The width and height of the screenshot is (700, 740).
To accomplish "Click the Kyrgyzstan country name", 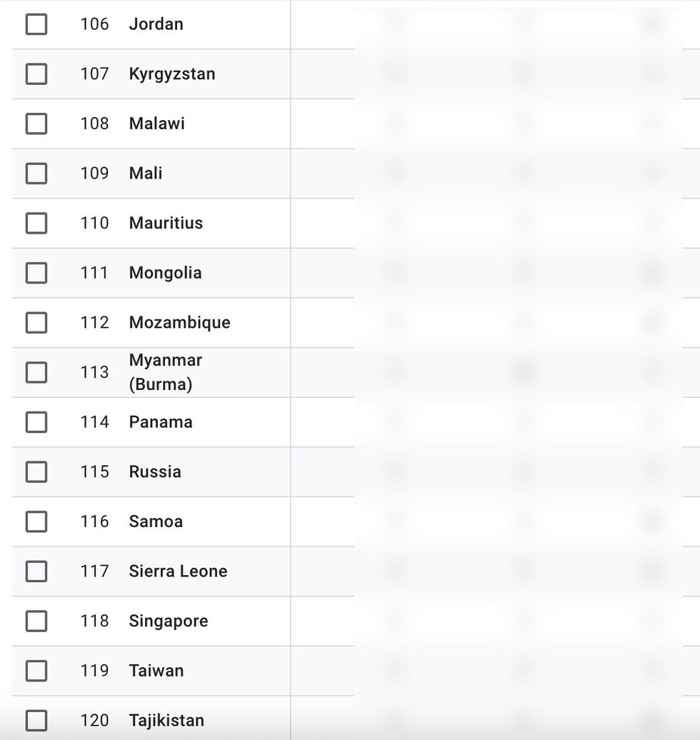I will (171, 74).
